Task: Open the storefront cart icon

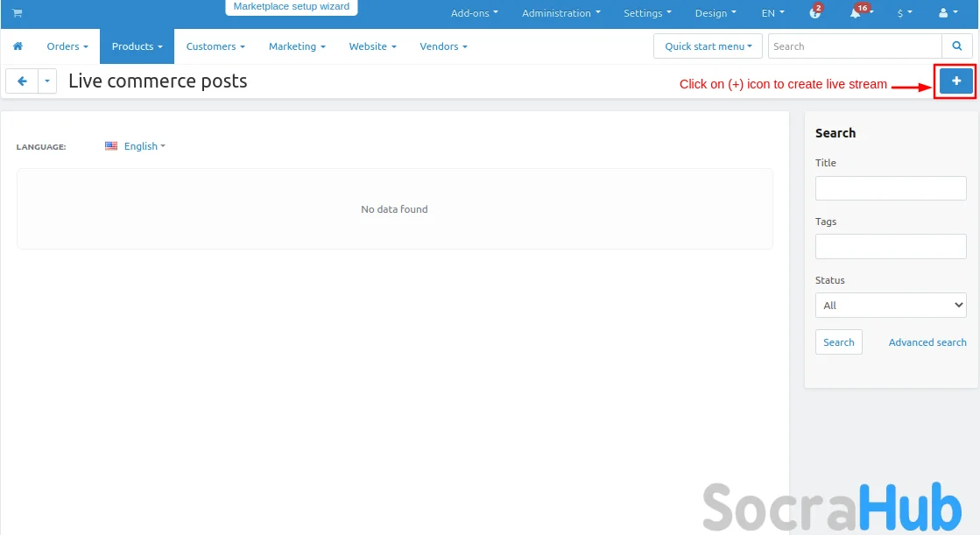Action: coord(17,13)
